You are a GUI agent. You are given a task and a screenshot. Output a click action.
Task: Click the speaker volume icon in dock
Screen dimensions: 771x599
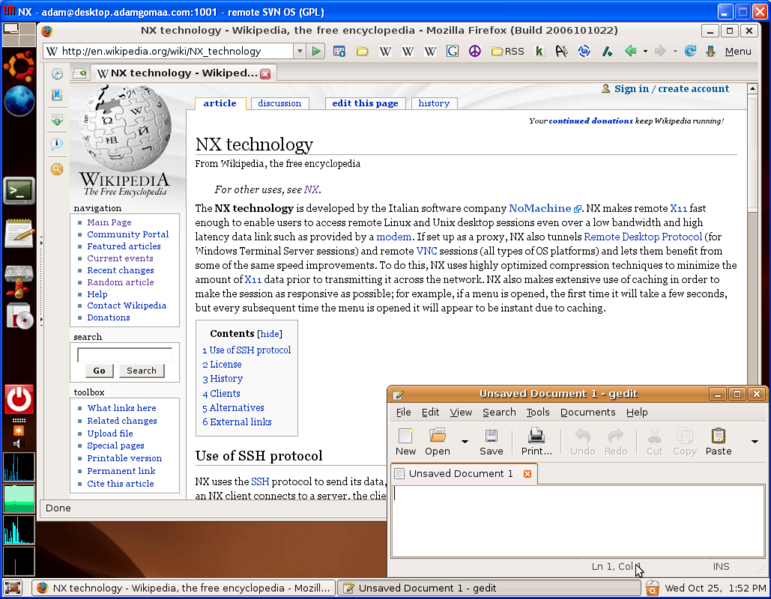coord(17,444)
